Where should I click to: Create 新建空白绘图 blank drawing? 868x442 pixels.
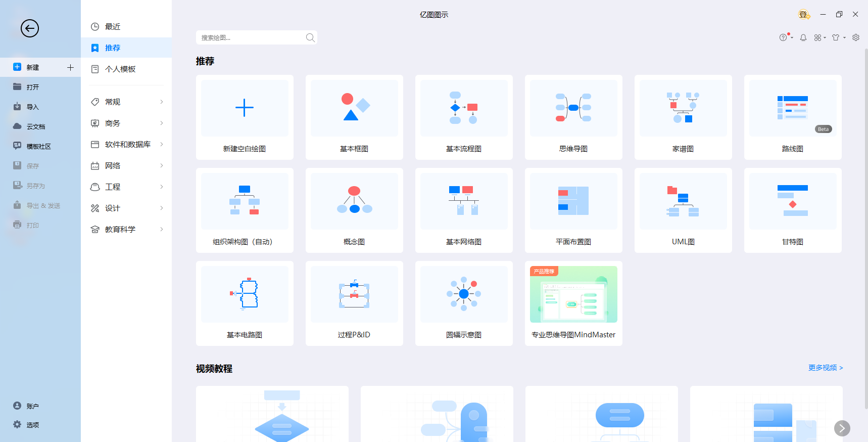(x=245, y=117)
